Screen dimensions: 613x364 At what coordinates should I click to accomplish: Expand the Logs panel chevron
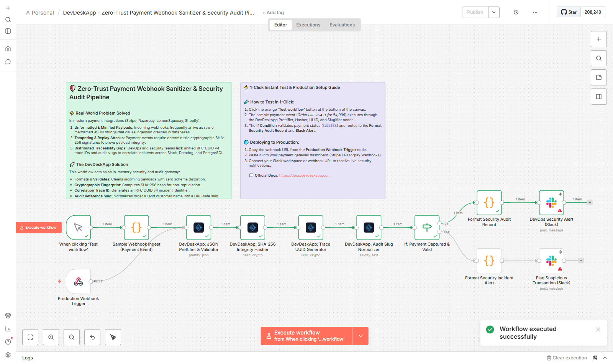point(605,358)
